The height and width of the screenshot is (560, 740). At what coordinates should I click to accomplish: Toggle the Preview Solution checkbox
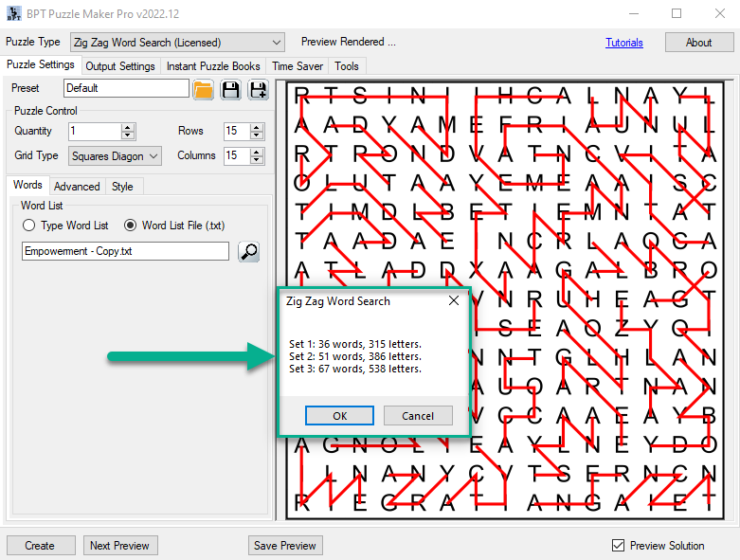click(619, 546)
